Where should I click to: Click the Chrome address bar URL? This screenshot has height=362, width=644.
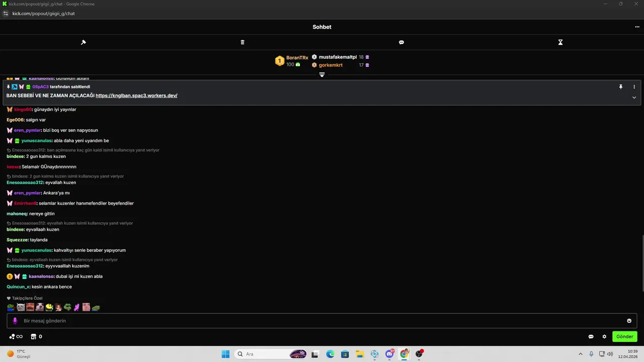click(x=43, y=14)
